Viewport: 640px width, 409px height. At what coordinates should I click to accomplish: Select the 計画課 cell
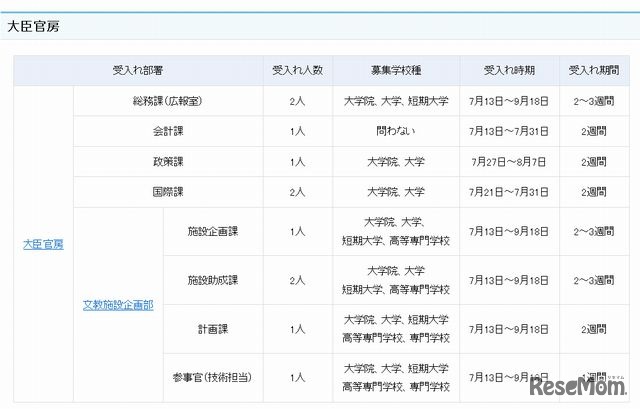click(213, 329)
